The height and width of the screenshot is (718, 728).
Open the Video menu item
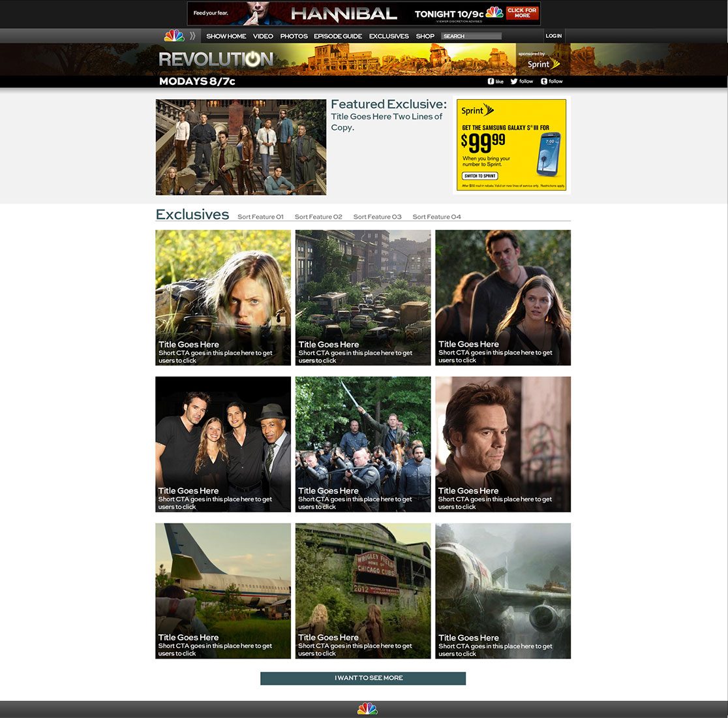tap(263, 36)
